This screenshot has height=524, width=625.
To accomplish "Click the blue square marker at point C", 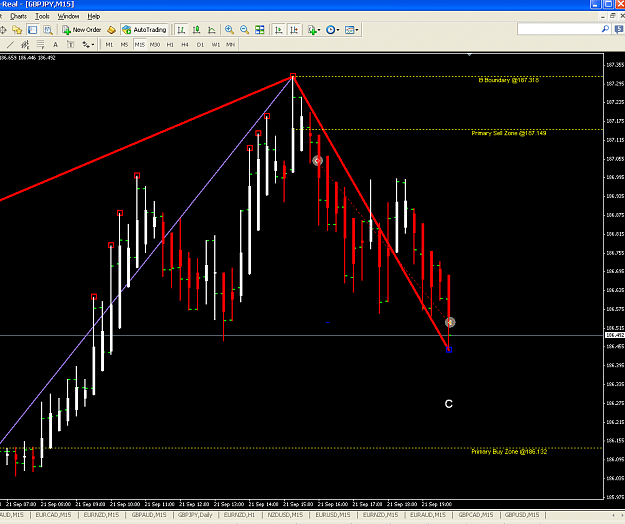I will coord(449,349).
